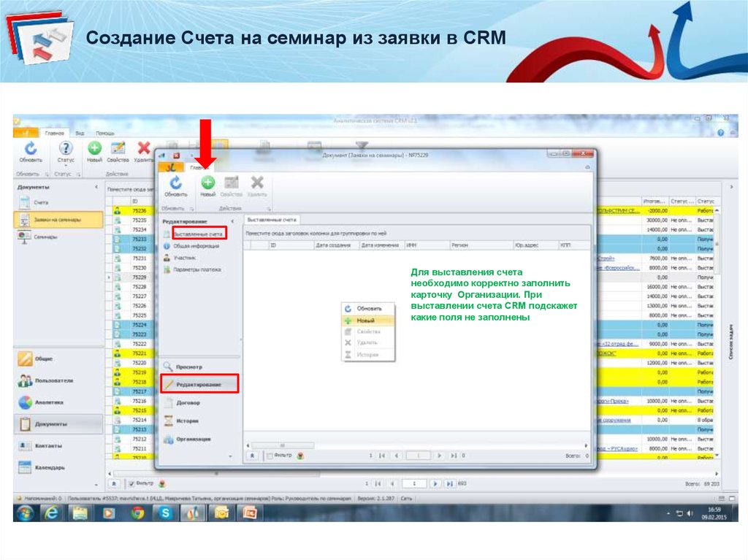Open История section in document window

click(187, 421)
